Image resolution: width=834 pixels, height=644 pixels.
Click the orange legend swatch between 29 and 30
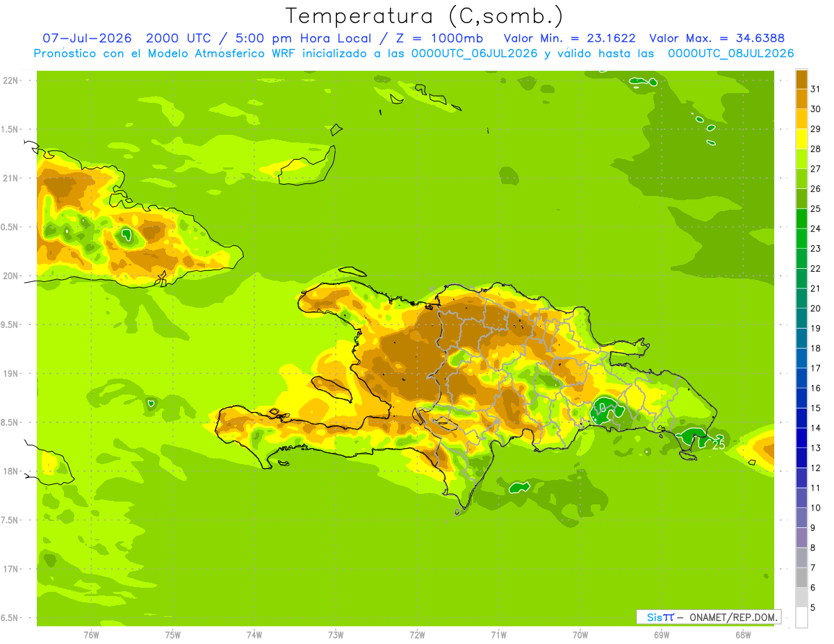pyautogui.click(x=801, y=119)
